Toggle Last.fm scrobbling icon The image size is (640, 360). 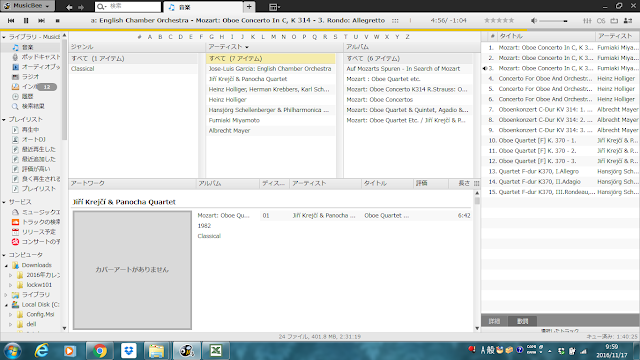click(x=601, y=20)
